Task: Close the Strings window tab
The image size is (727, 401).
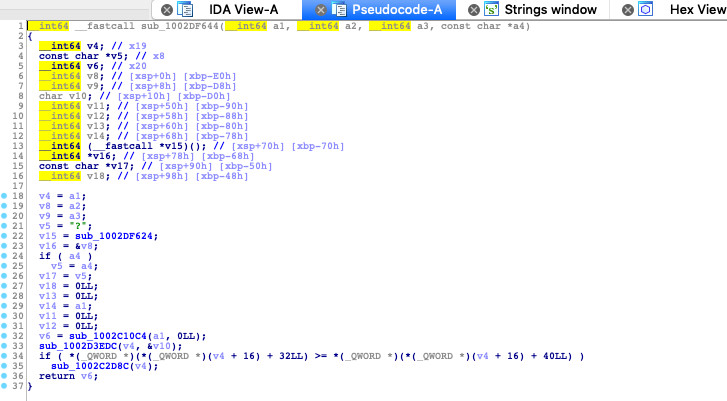Action: pos(473,10)
